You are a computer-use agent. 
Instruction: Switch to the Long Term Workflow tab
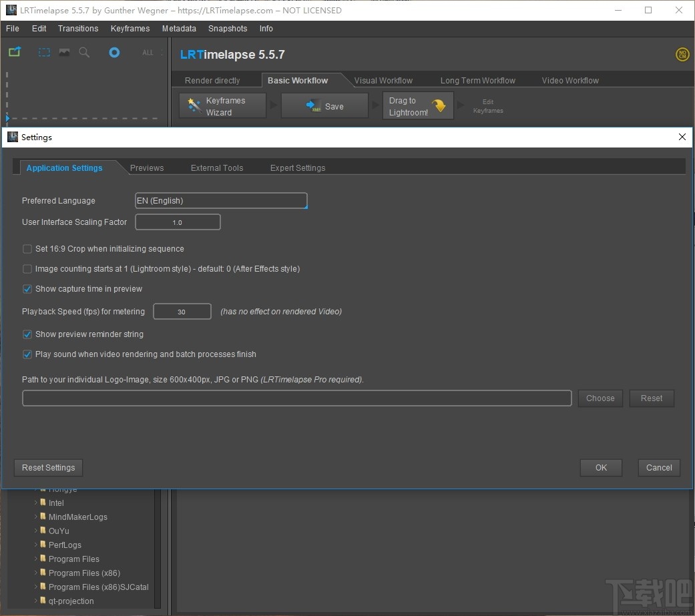click(x=478, y=81)
